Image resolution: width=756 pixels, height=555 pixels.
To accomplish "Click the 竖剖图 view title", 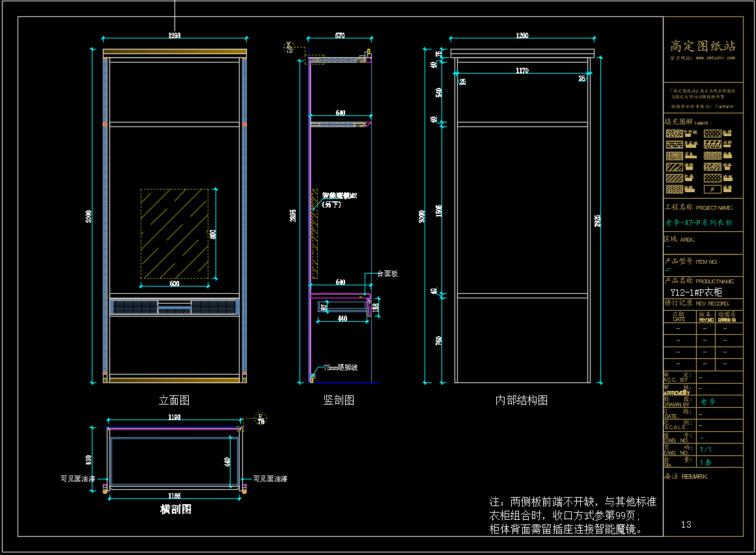I will pyautogui.click(x=339, y=400).
